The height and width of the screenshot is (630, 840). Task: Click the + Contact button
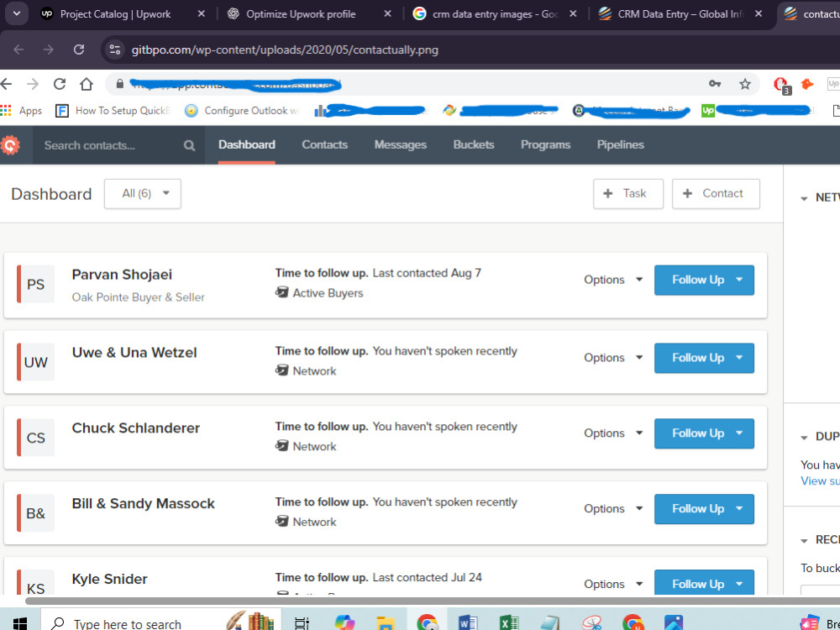click(x=716, y=193)
